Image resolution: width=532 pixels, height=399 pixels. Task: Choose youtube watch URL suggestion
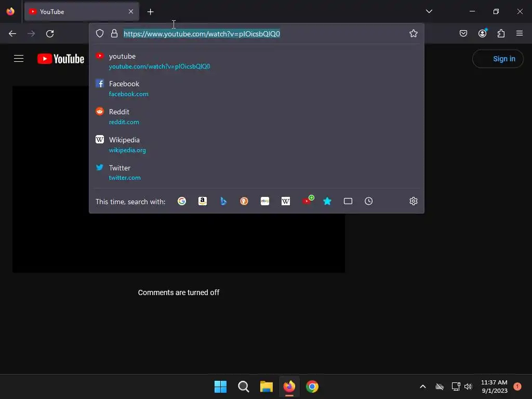click(257, 61)
